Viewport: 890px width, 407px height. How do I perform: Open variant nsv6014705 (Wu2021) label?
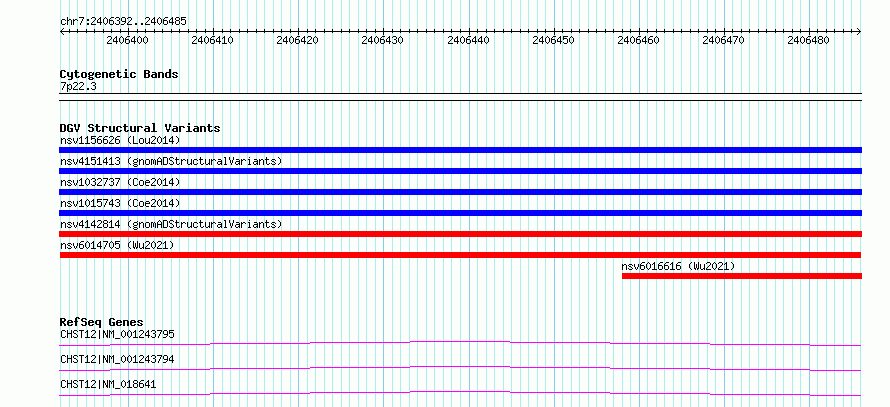pos(117,245)
